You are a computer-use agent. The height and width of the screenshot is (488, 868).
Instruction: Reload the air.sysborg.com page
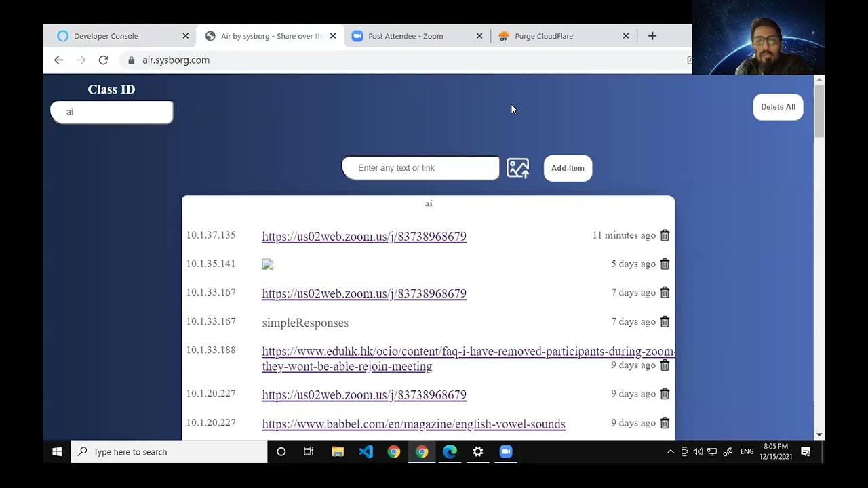point(103,60)
